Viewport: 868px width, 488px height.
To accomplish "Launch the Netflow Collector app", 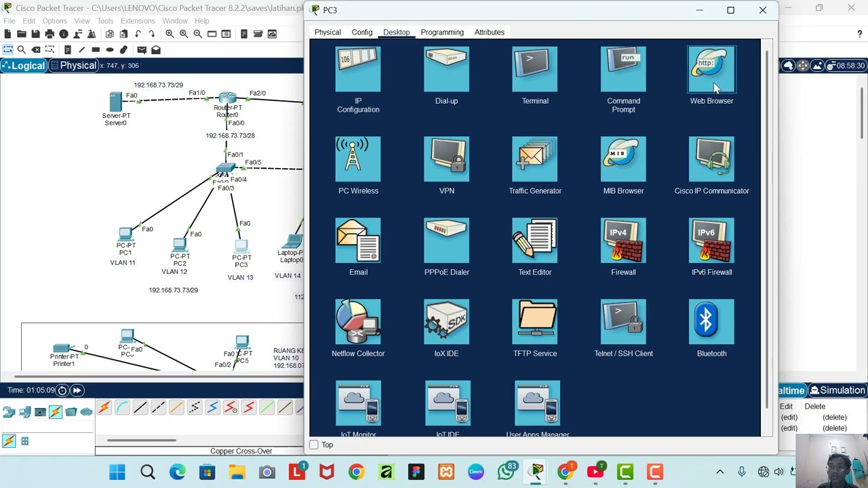I will coord(358,322).
